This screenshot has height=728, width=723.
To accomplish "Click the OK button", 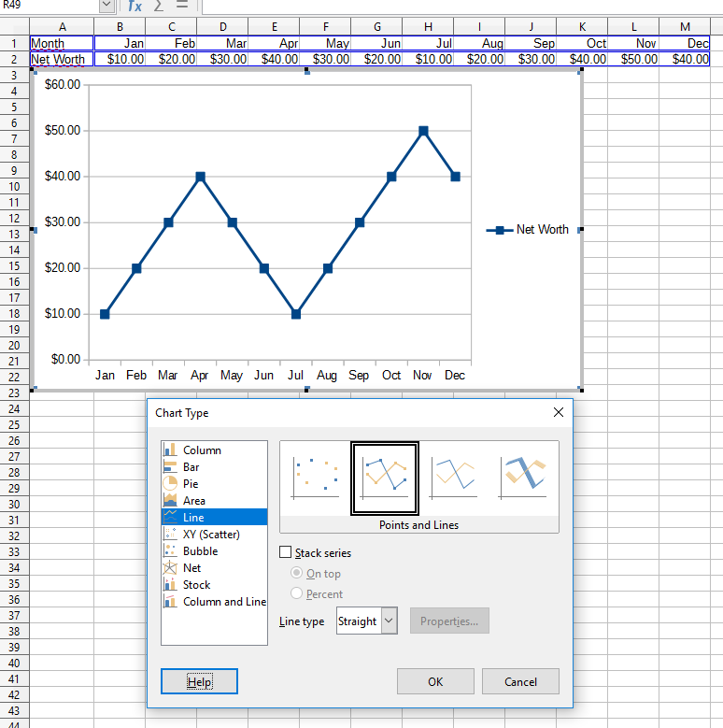I will point(435,681).
